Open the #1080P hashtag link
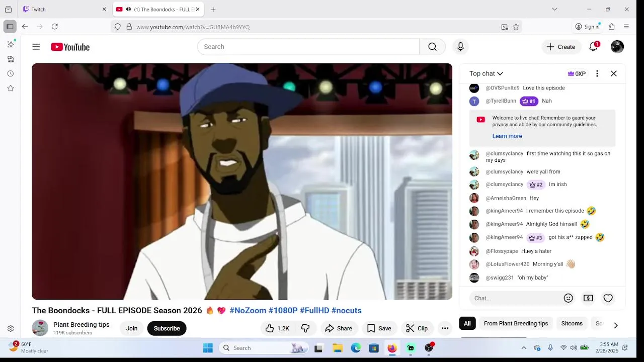Image resolution: width=644 pixels, height=362 pixels. (x=283, y=311)
